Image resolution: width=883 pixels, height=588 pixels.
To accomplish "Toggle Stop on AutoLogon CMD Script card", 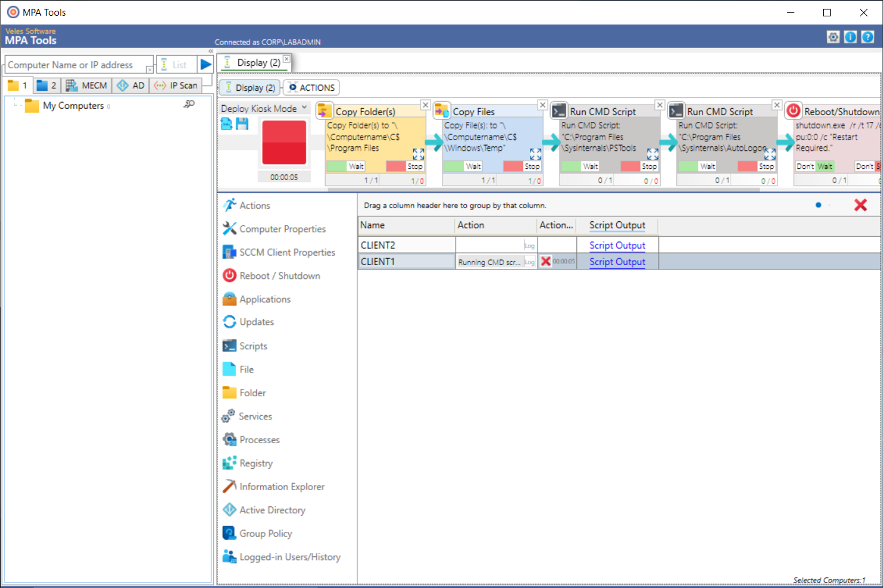I will pyautogui.click(x=757, y=166).
